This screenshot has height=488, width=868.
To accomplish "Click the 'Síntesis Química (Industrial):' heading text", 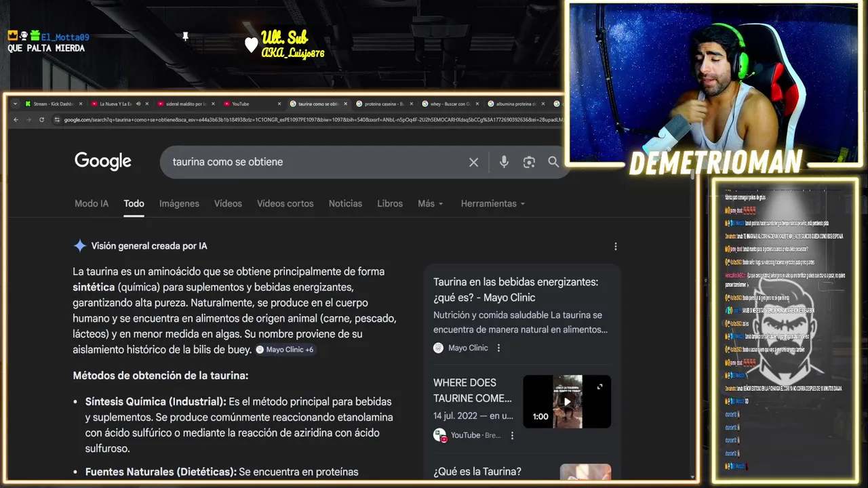I will [156, 401].
